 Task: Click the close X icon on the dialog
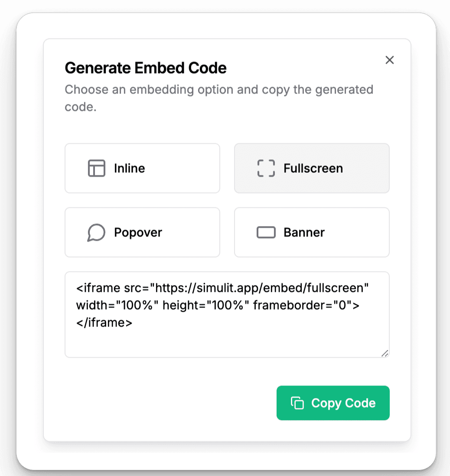(x=389, y=60)
